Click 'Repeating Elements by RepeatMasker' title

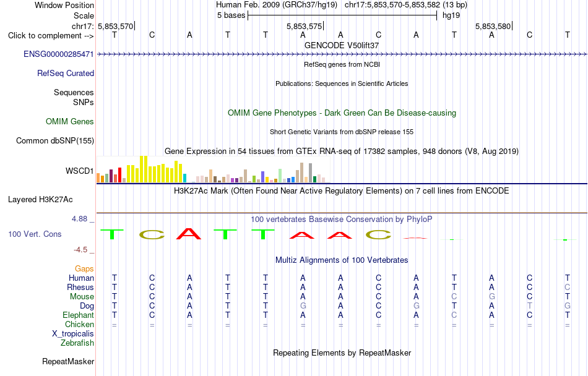(342, 352)
